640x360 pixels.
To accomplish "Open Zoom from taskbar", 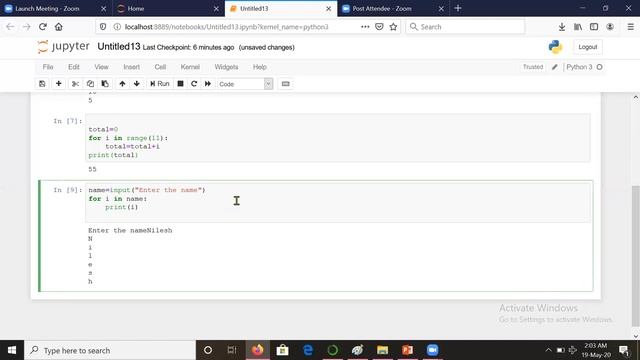I will pyautogui.click(x=433, y=350).
